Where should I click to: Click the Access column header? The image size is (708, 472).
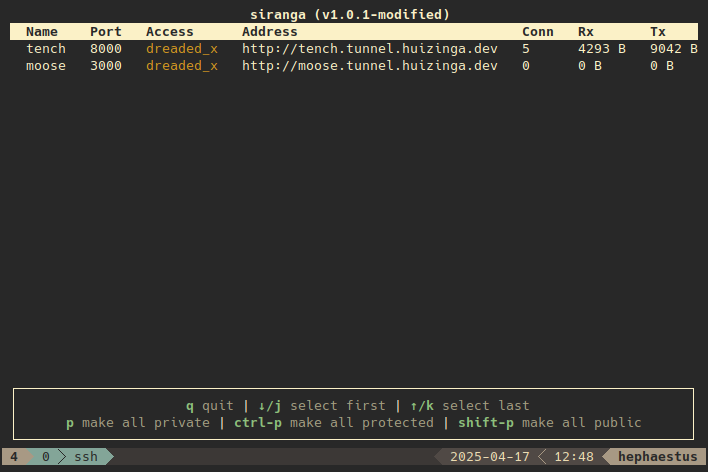(170, 32)
